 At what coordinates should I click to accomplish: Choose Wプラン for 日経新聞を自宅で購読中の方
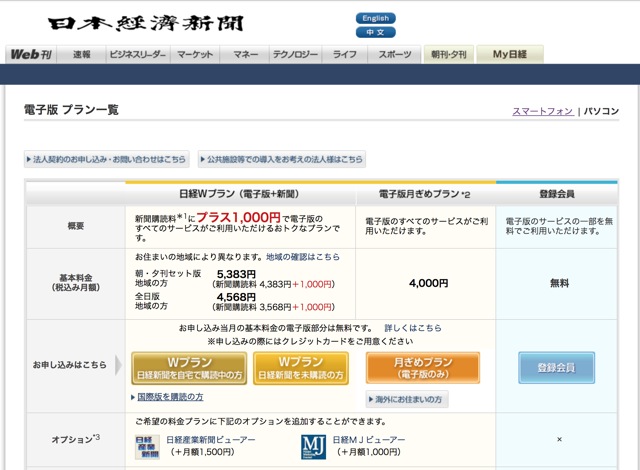[x=189, y=368]
